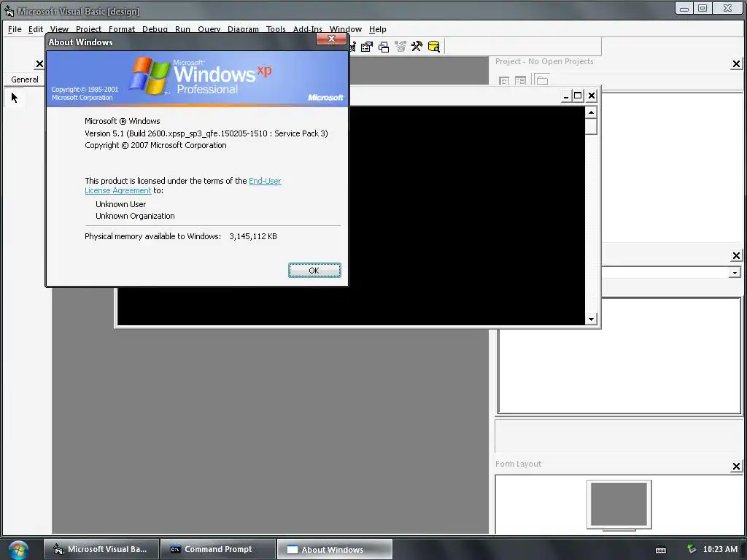
Task: Click the network icon in system tray
Action: (692, 549)
